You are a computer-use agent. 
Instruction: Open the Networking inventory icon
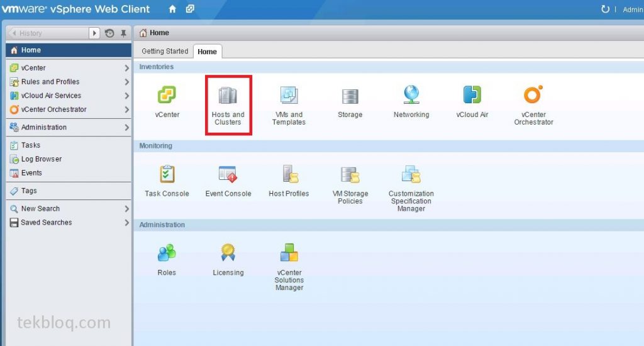pyautogui.click(x=411, y=94)
